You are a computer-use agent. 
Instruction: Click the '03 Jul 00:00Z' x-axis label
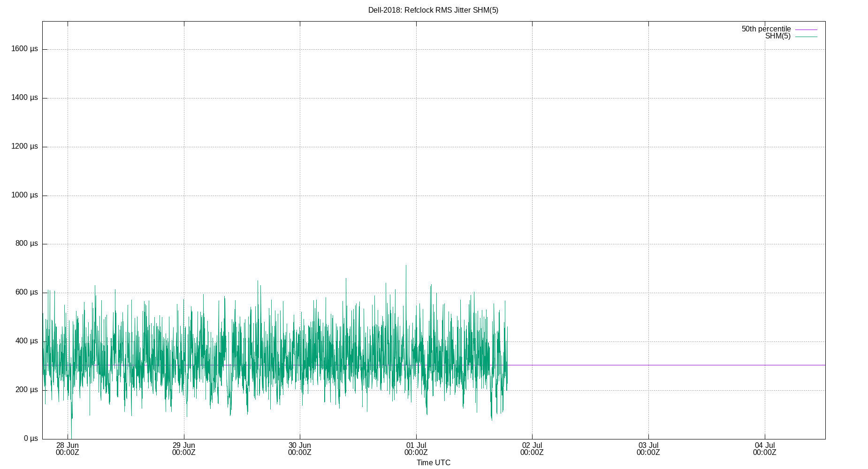pos(648,449)
